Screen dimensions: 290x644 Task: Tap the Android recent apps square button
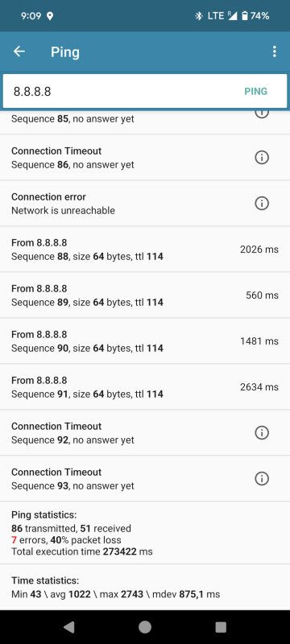[x=221, y=627]
